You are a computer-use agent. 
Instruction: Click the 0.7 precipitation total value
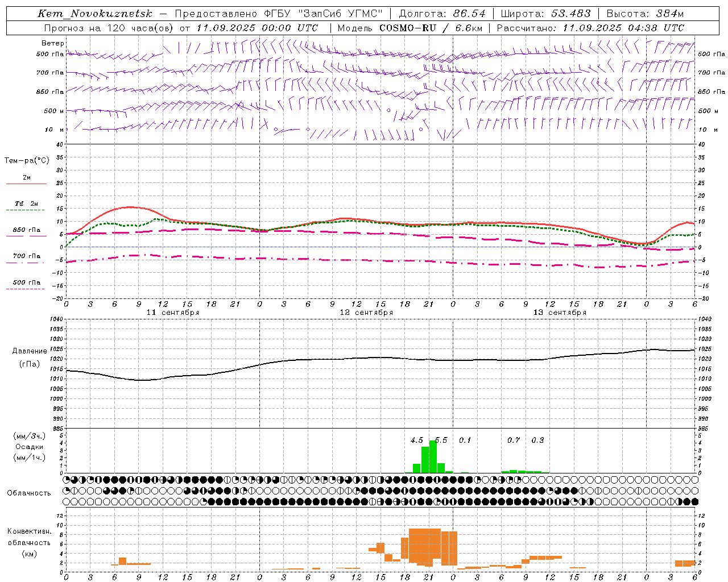(x=513, y=440)
